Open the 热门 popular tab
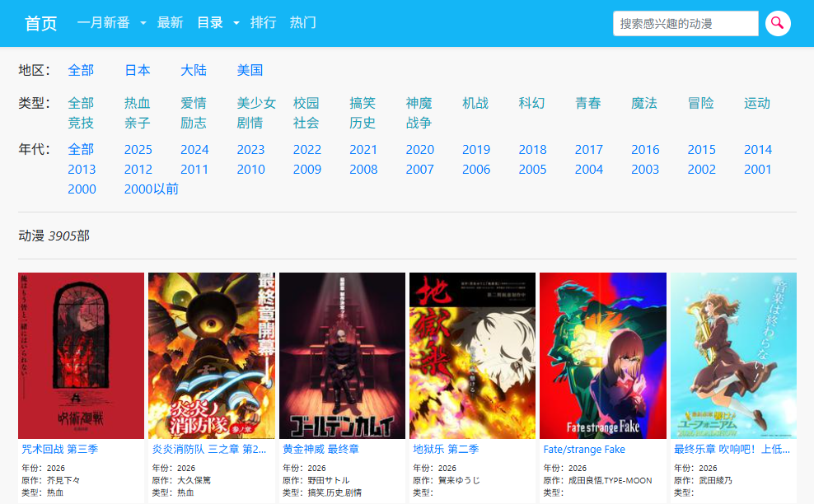814x504 pixels. tap(302, 23)
